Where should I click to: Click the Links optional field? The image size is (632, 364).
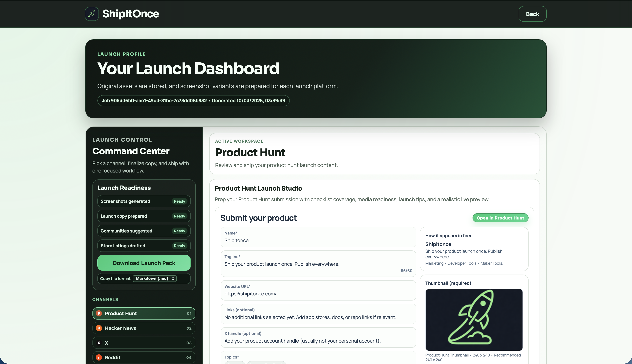(318, 317)
